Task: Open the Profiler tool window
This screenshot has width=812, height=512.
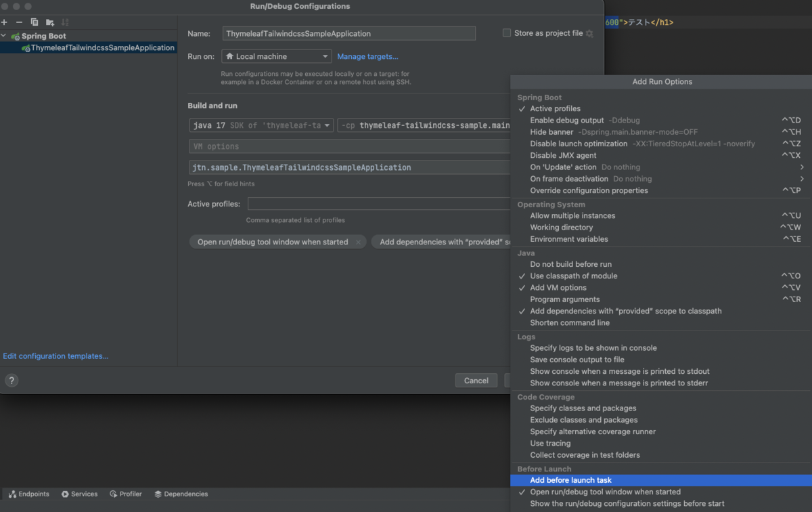Action: [125, 494]
